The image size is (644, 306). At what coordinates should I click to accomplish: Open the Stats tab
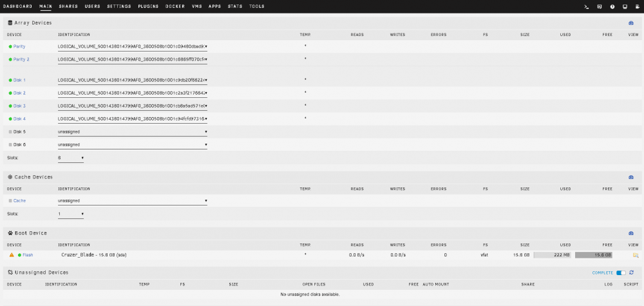(x=235, y=6)
